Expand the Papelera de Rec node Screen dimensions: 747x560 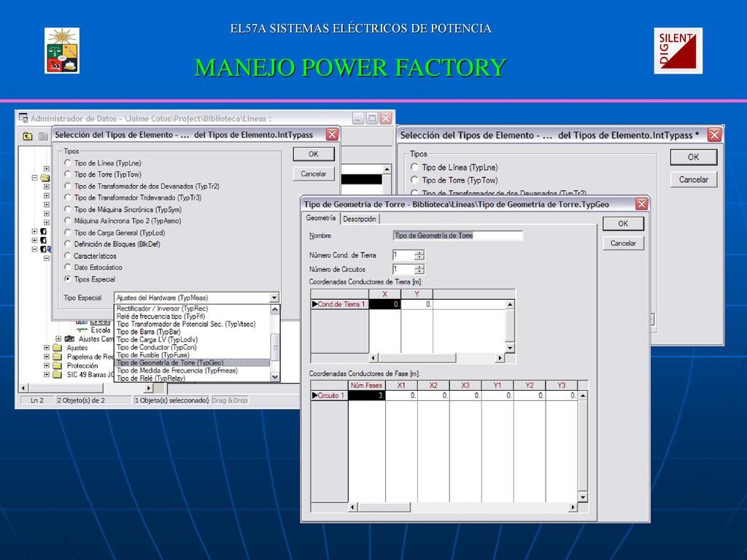pyautogui.click(x=47, y=357)
